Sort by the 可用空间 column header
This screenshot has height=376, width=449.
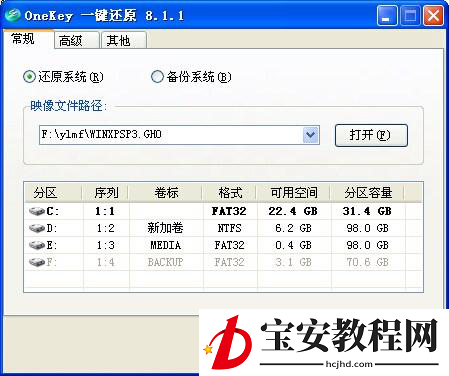(x=294, y=192)
